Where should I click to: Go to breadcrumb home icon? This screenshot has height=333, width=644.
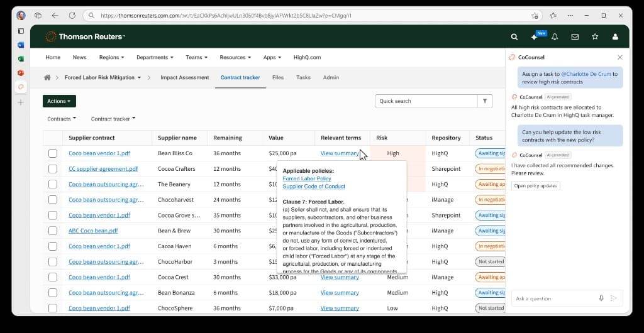coord(47,77)
